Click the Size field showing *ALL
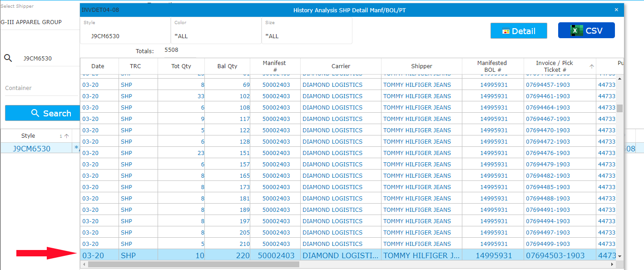The height and width of the screenshot is (270, 644). click(x=307, y=31)
